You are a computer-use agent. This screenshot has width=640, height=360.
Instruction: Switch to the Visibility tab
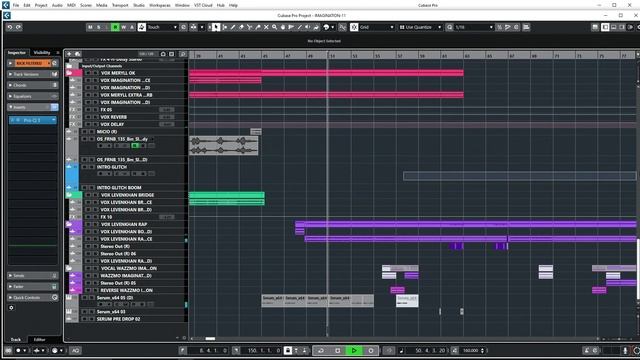coord(42,53)
